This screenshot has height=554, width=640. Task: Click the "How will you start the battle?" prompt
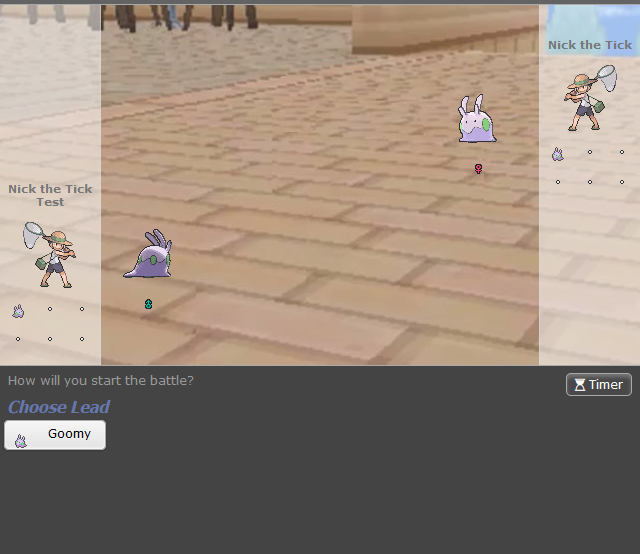[101, 380]
